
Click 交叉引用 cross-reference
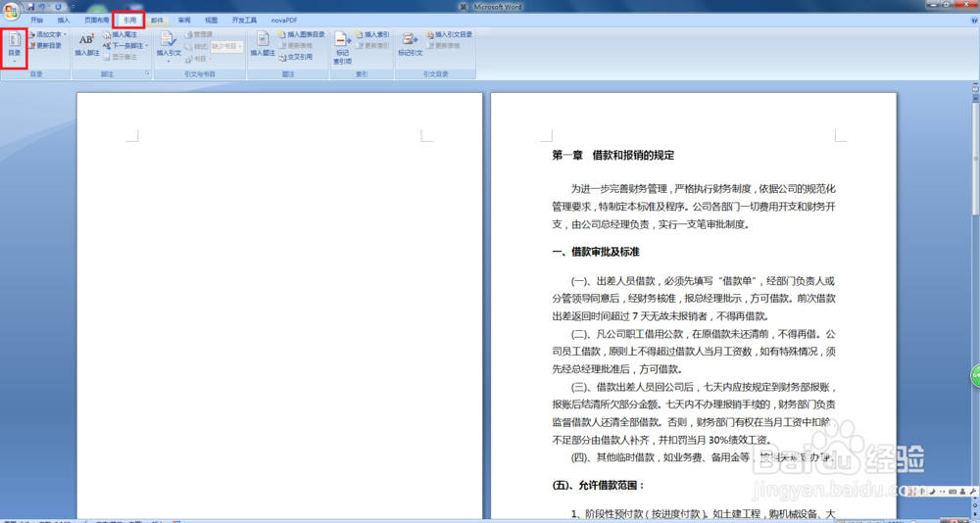tap(296, 57)
